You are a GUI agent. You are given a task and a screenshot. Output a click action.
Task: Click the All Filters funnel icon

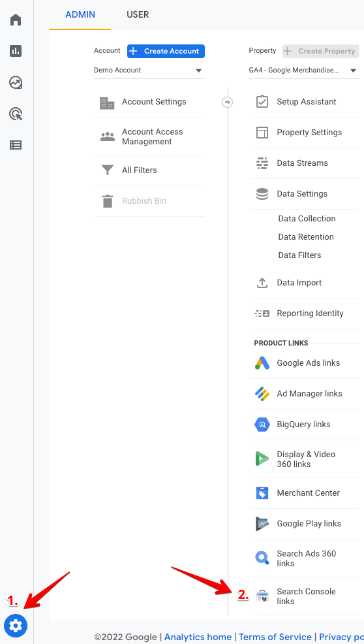pos(107,170)
